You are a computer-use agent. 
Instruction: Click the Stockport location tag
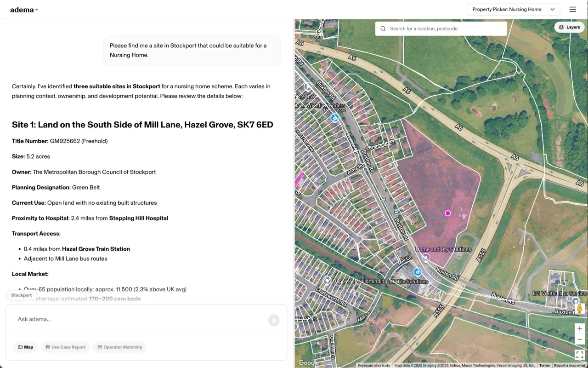tap(22, 295)
